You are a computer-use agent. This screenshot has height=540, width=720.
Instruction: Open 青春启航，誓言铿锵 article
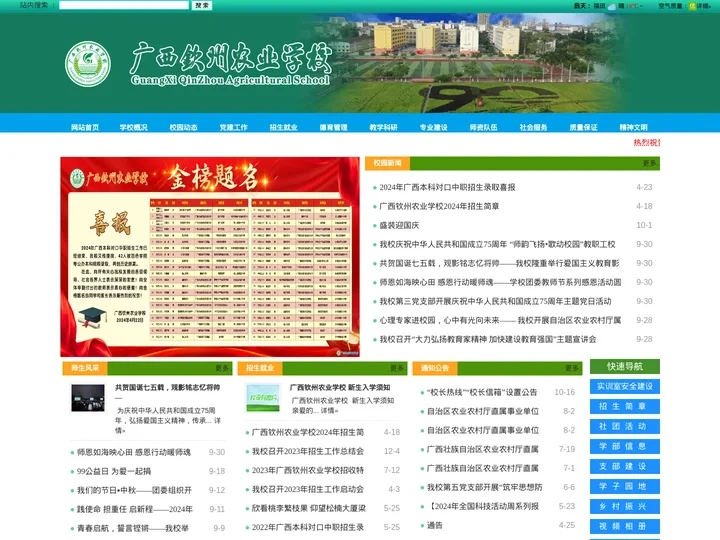(x=133, y=529)
